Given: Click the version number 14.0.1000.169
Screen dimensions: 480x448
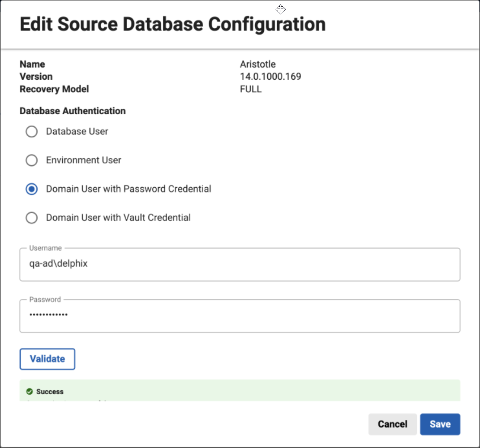Looking at the screenshot, I should 270,77.
